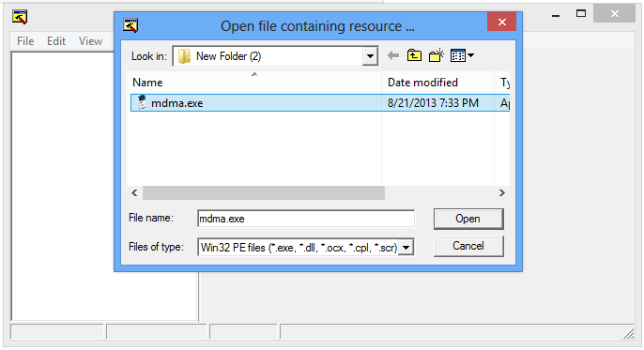This screenshot has width=644, height=350.
Task: Open the View menu
Action: pos(90,41)
